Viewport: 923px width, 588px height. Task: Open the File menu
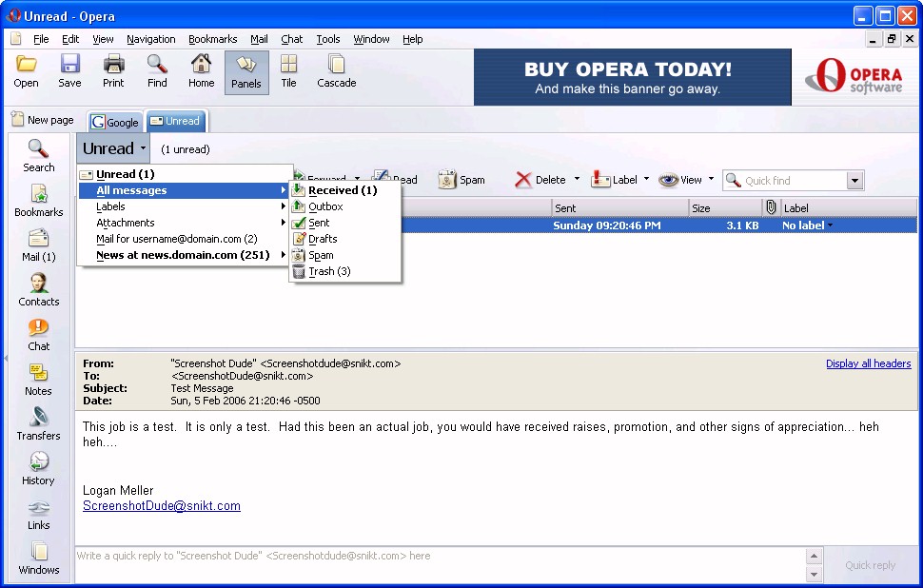41,39
